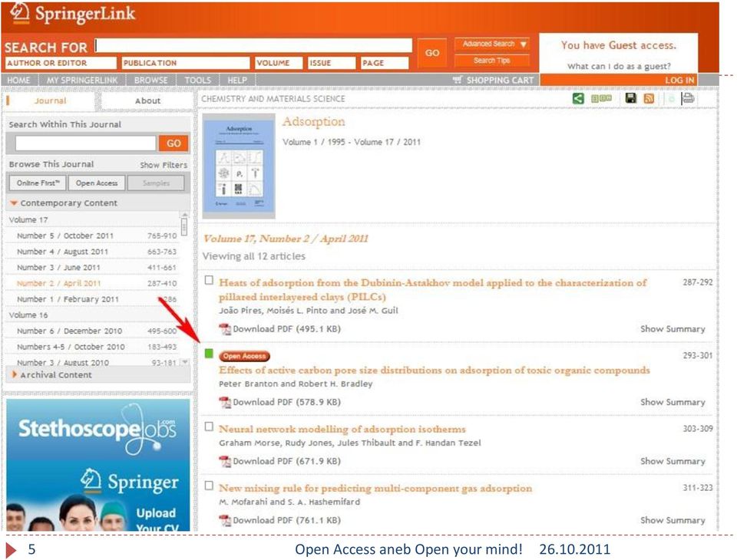Click the Springer horse logo in the ad

click(91, 480)
